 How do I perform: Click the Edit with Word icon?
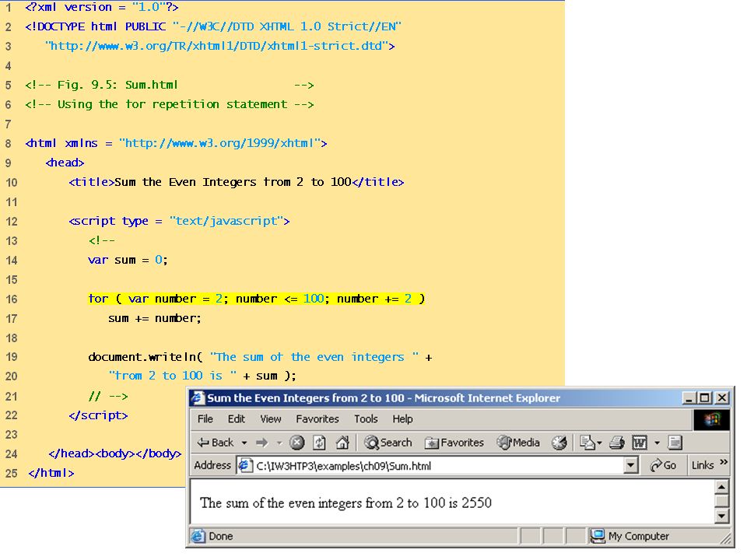point(640,443)
